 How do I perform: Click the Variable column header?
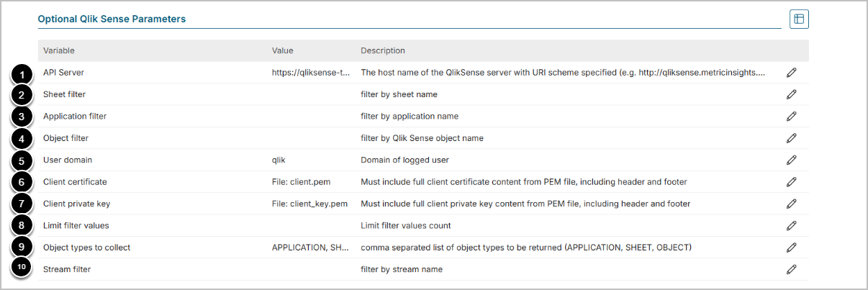pyautogui.click(x=59, y=50)
